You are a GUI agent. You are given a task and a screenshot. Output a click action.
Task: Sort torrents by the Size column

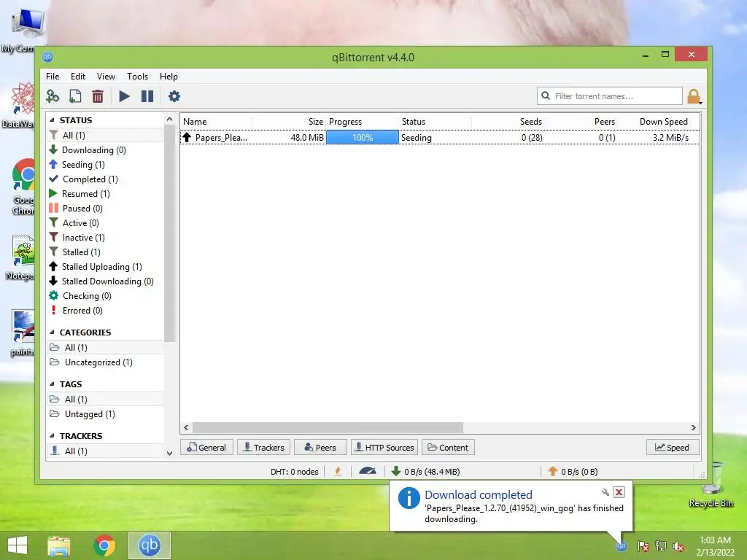290,122
